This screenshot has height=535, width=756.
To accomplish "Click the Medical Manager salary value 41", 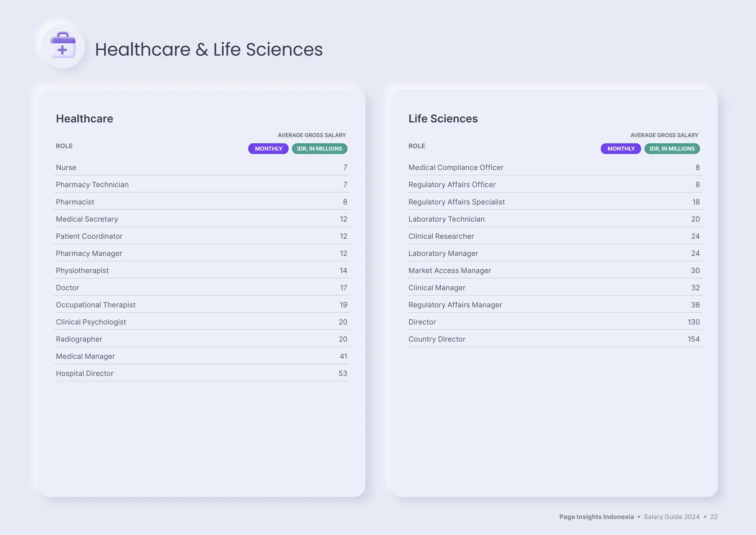I will (x=343, y=356).
